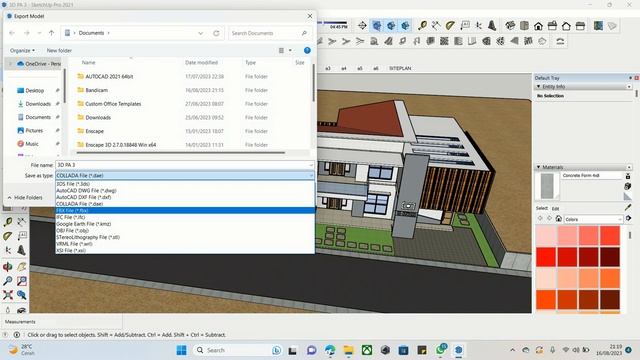
Task: Select the Orbit tool in left toolbar
Action: pyautogui.click(x=8, y=267)
